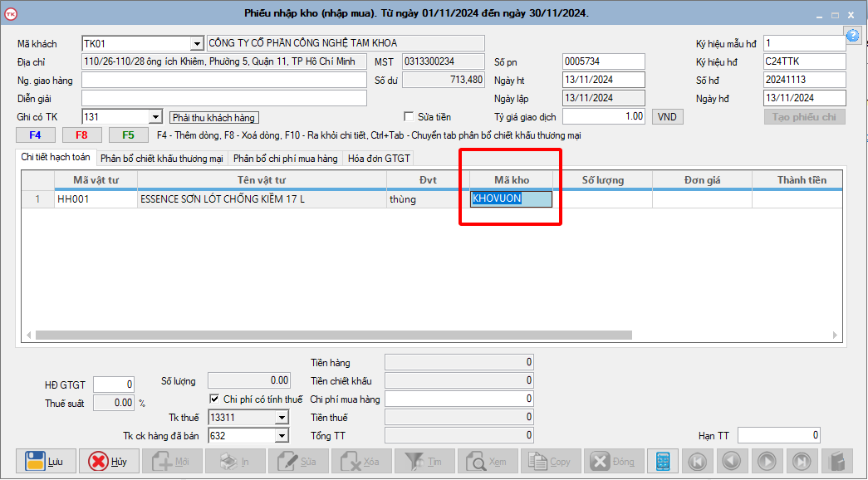Switch to Phân bổ chiết khấu thương mại tab
Image resolution: width=868 pixels, height=480 pixels.
[x=161, y=158]
